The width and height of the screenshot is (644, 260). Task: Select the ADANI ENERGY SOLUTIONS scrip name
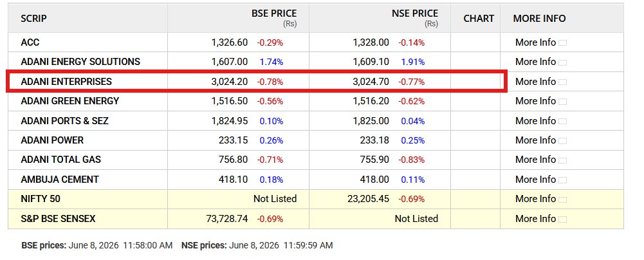click(80, 62)
